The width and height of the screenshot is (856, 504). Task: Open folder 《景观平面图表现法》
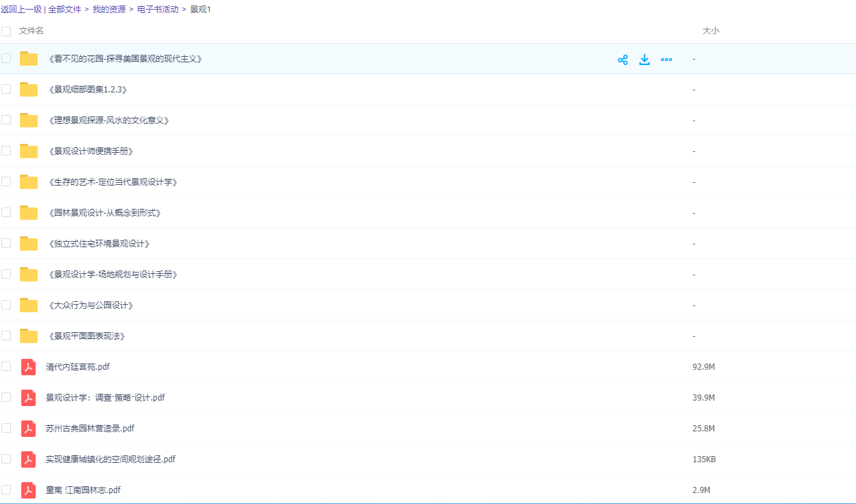click(x=87, y=336)
